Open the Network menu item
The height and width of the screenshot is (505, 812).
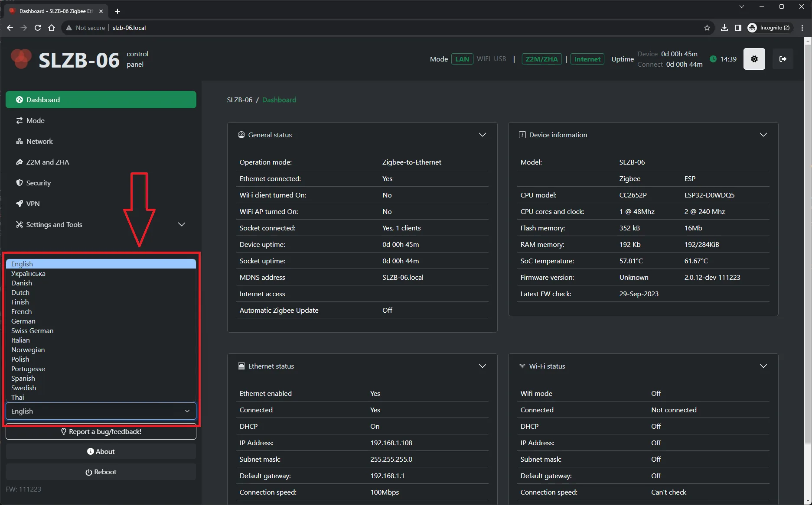[39, 141]
